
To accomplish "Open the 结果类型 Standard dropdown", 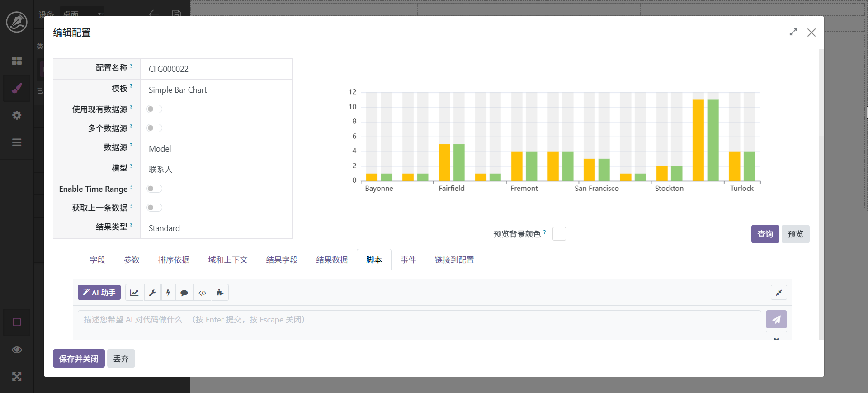I will 216,228.
